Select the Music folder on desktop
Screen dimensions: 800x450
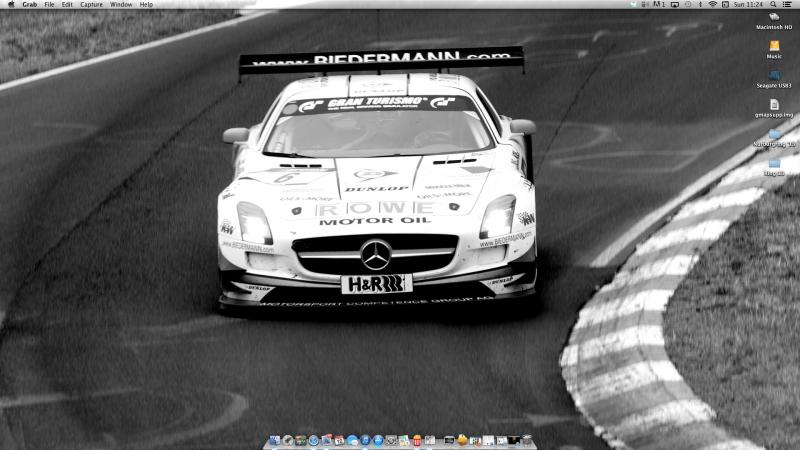pos(774,46)
